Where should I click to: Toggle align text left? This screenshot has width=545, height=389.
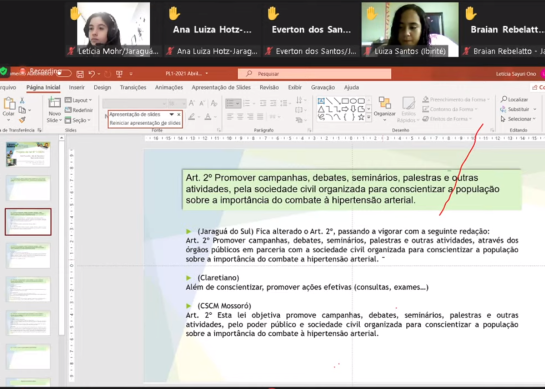pyautogui.click(x=230, y=116)
